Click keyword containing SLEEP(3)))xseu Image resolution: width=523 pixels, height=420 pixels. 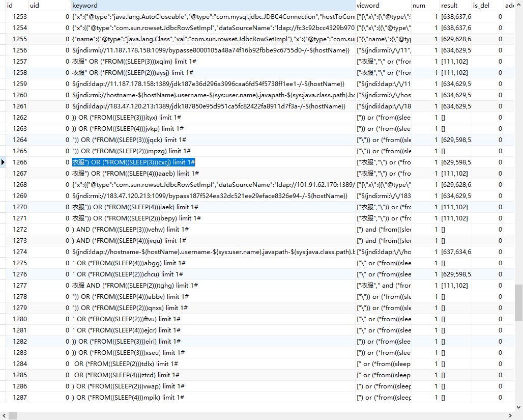coord(213,353)
